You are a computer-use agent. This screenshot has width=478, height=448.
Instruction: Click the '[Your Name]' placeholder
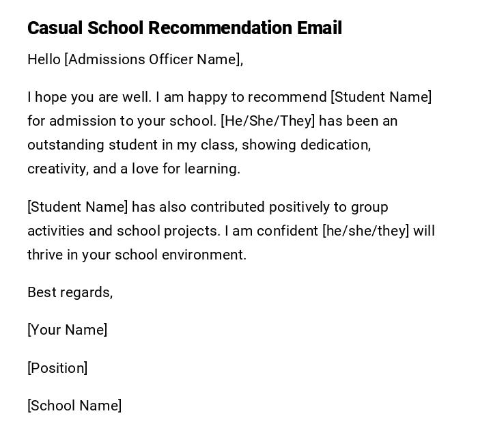(67, 330)
